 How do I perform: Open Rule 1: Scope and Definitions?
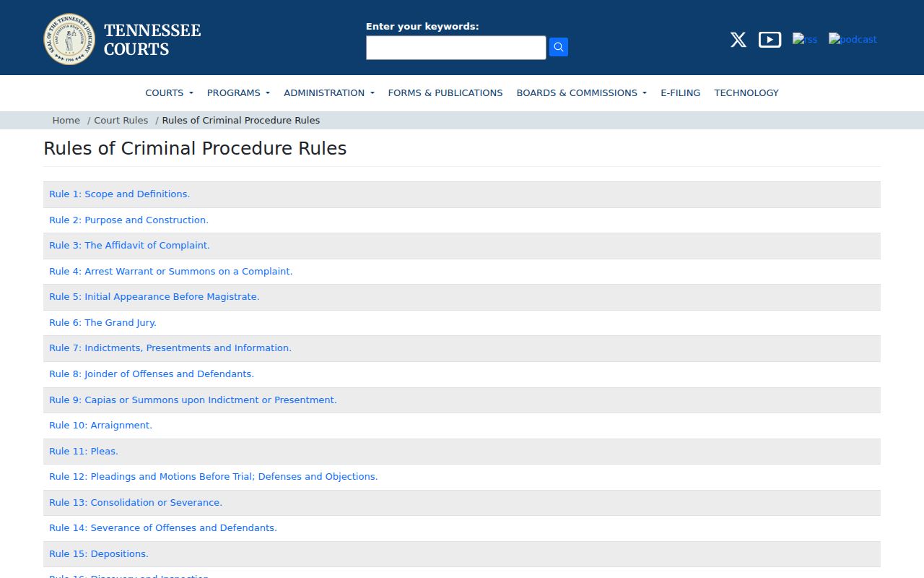[120, 194]
